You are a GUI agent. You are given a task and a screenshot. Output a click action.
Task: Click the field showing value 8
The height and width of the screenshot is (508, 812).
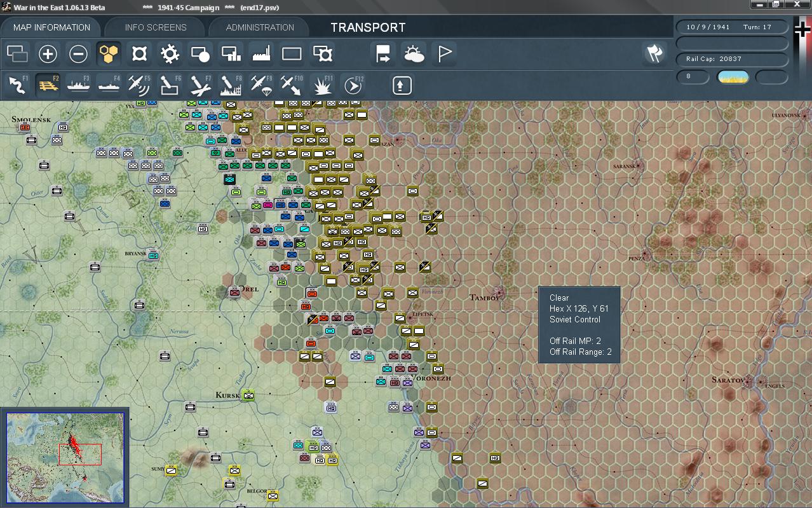(693, 77)
